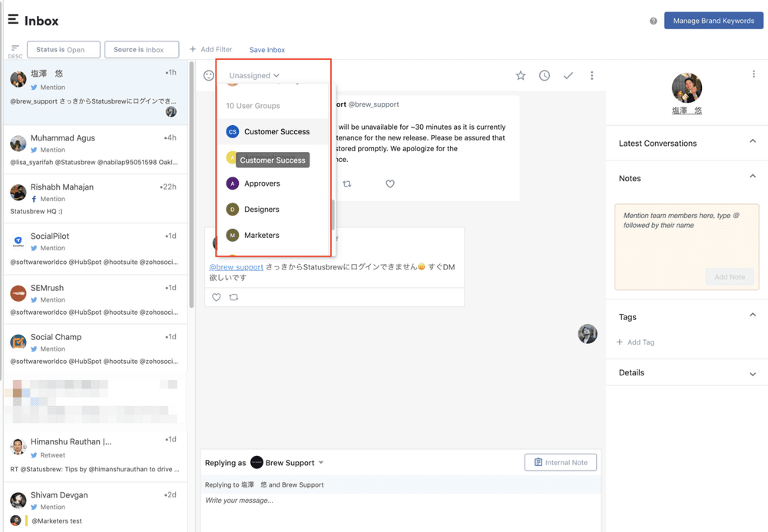Image resolution: width=768 pixels, height=532 pixels.
Task: Select Customer Success user group
Action: pyautogui.click(x=276, y=132)
